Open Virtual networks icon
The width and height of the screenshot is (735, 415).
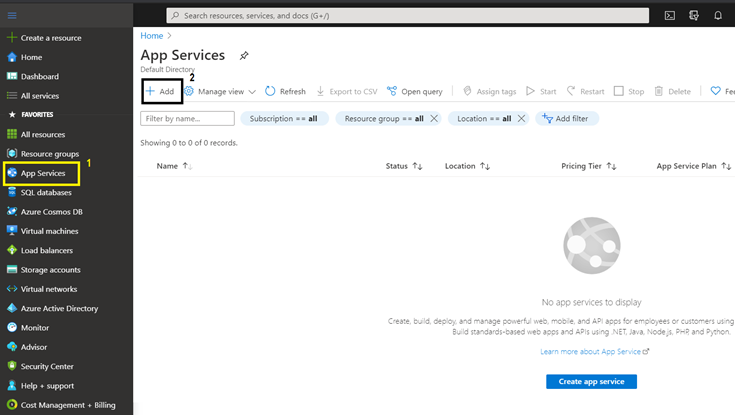tap(12, 289)
